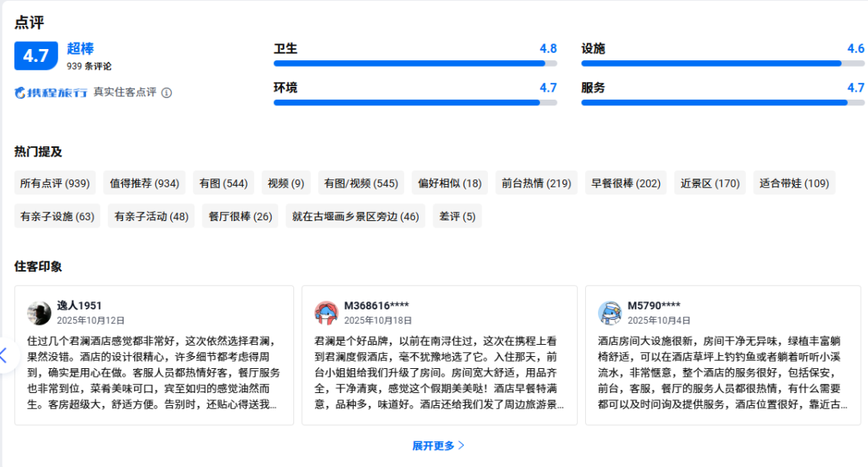The width and height of the screenshot is (868, 467).
Task: Click the 4.7 rating score badge
Action: (35, 55)
